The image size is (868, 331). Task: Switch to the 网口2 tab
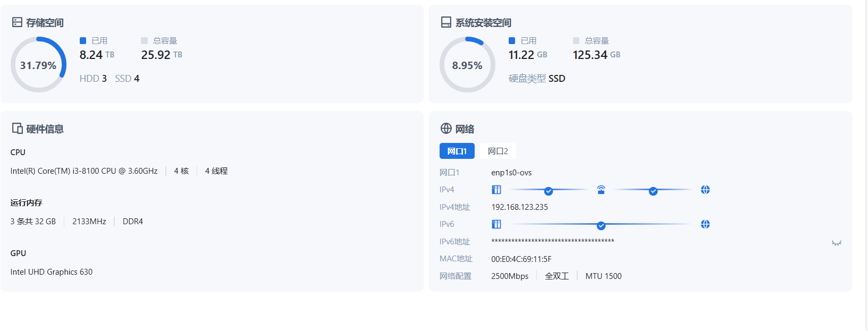coord(498,151)
